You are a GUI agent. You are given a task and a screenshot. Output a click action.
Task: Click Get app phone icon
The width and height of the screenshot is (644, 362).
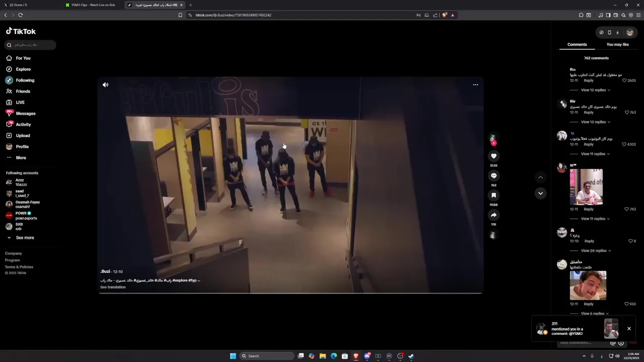click(x=609, y=33)
